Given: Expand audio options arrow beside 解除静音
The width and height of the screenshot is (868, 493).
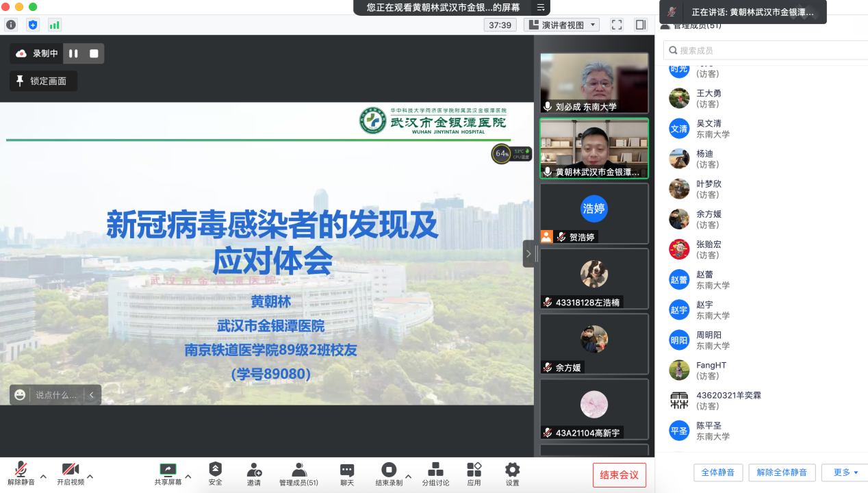Looking at the screenshot, I should tap(43, 477).
